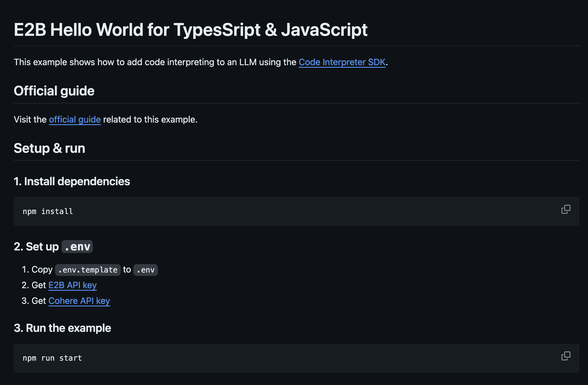This screenshot has width=588, height=385.
Task: Click the npm run start code text
Action: tap(52, 358)
